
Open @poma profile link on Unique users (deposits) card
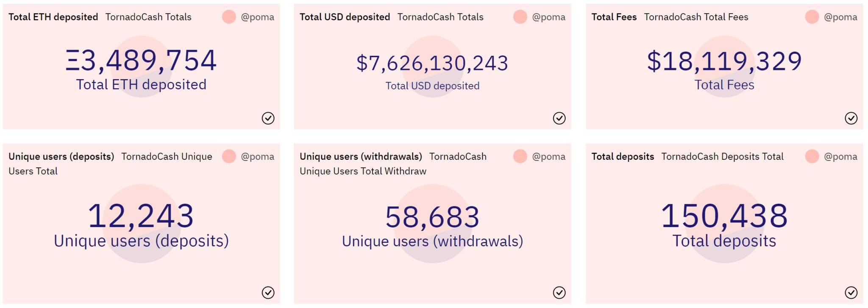point(257,156)
